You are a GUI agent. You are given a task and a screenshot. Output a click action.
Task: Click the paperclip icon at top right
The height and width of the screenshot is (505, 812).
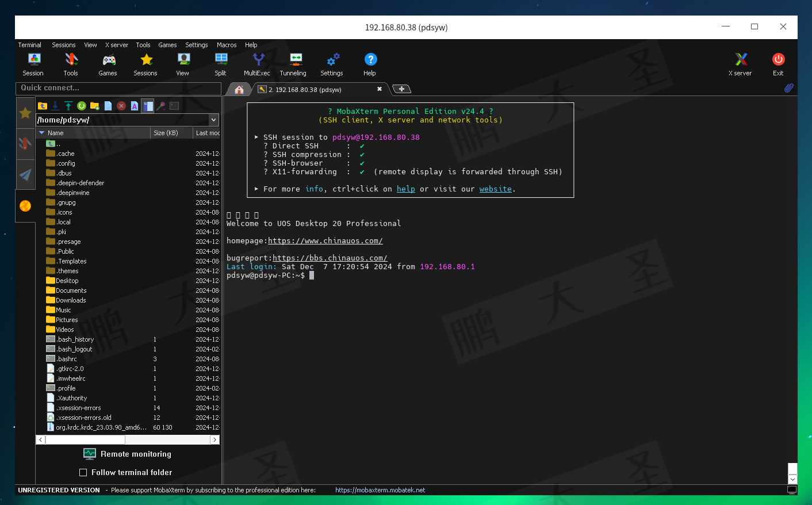(x=789, y=88)
